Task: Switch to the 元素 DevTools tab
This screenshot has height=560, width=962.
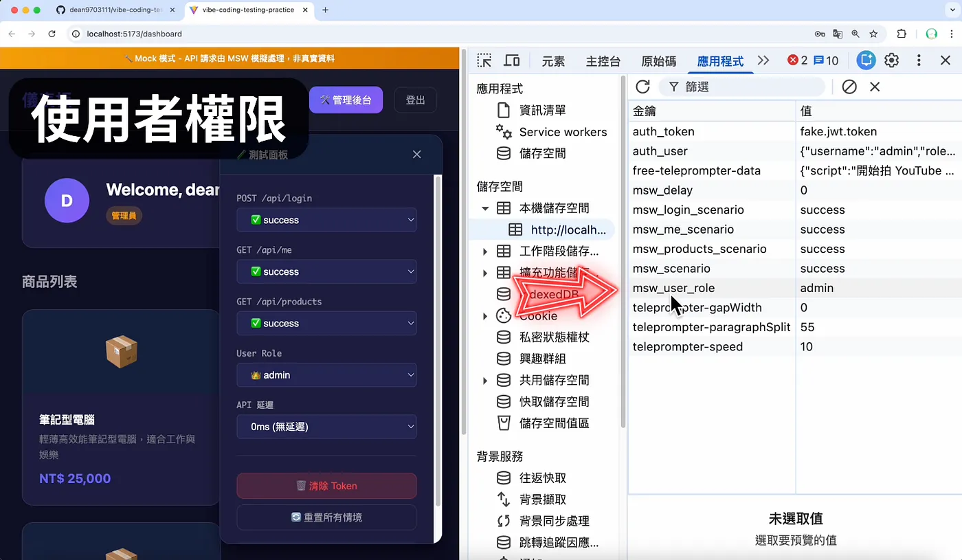Action: 553,61
